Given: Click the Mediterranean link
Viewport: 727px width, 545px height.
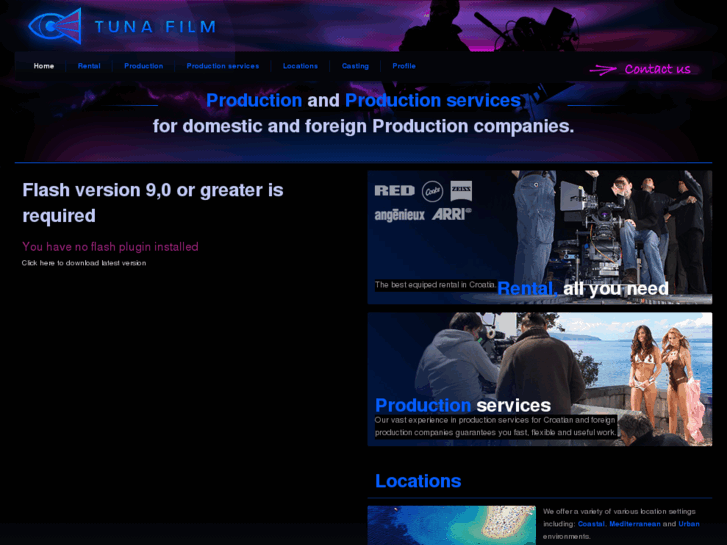Looking at the screenshot, I should coord(635,524).
